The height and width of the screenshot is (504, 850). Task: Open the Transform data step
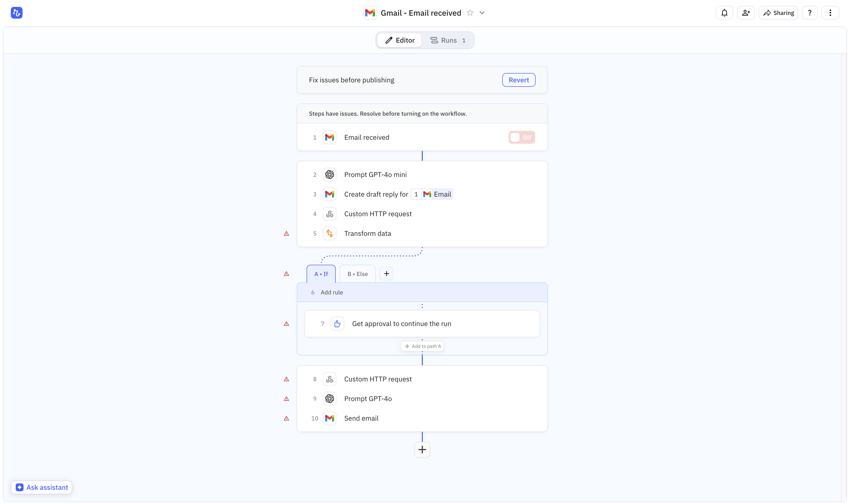[422, 234]
